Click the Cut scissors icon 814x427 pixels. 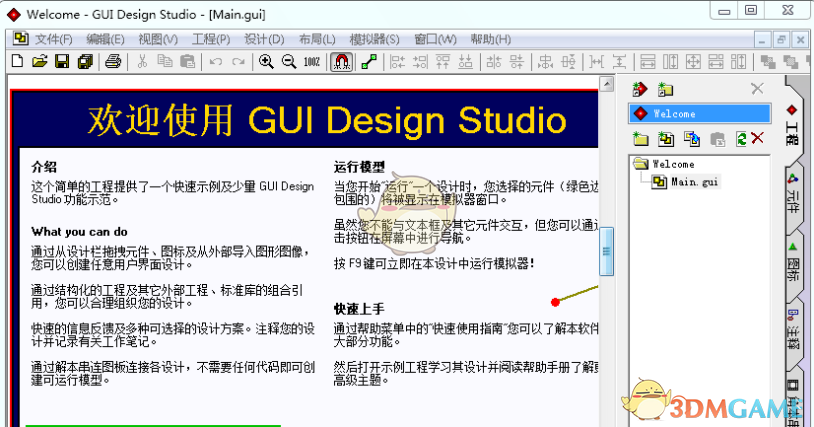point(142,61)
